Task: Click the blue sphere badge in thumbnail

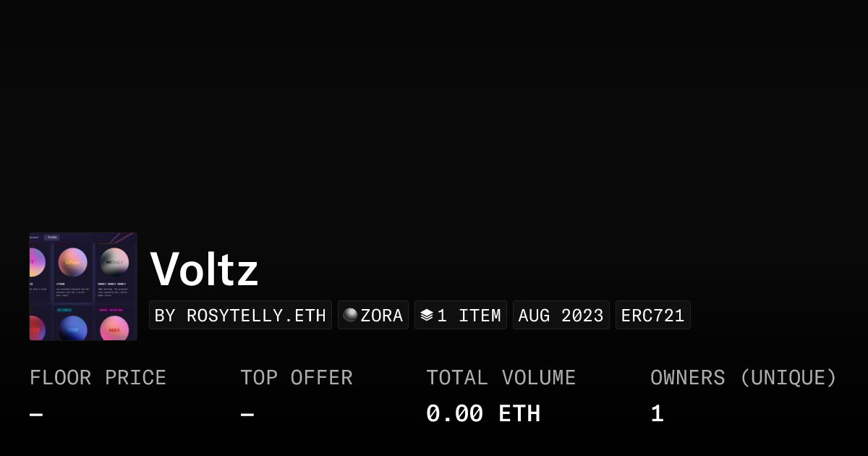Action: (72, 329)
